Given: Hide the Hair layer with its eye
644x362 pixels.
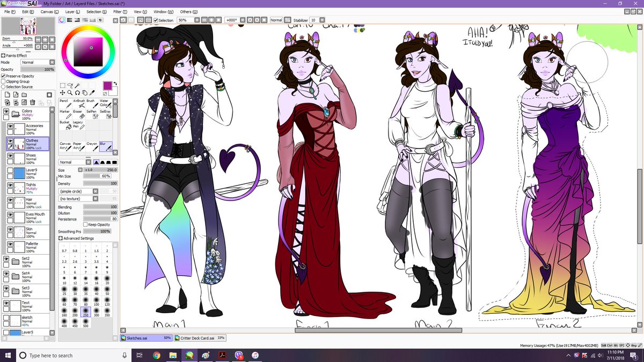Looking at the screenshot, I should [x=10, y=200].
